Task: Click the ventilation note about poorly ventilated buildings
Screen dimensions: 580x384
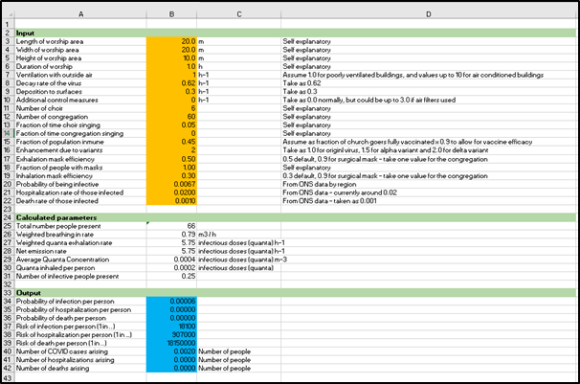Action: [413, 75]
